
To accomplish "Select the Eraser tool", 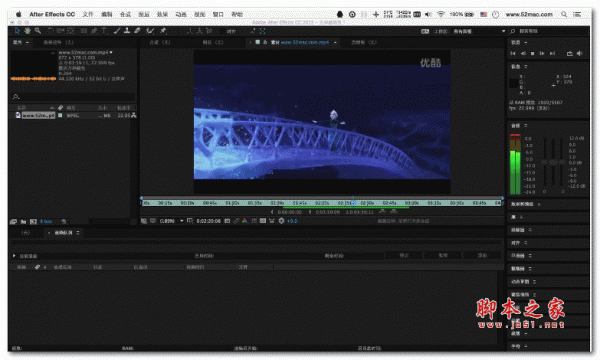I will coord(137,31).
